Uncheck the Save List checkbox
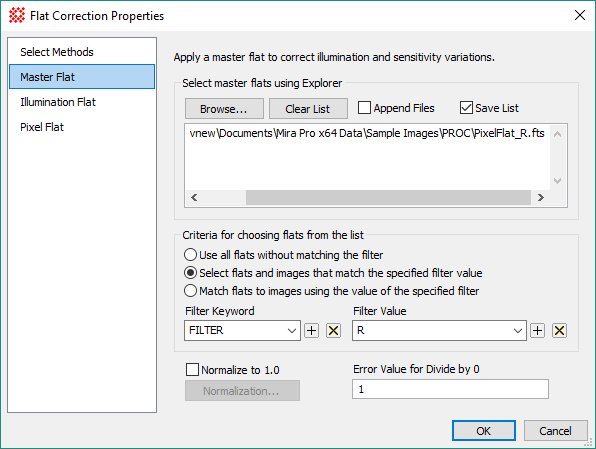 tap(466, 108)
